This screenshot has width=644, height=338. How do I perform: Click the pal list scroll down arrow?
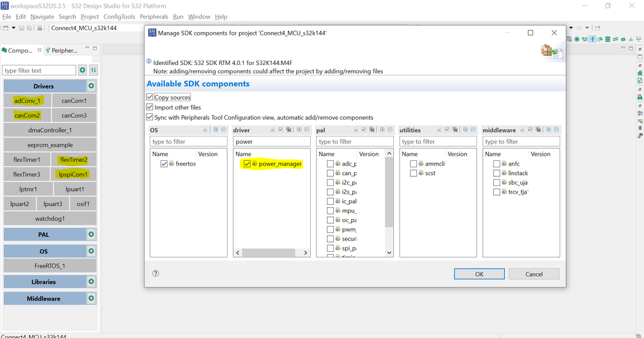[x=389, y=252]
